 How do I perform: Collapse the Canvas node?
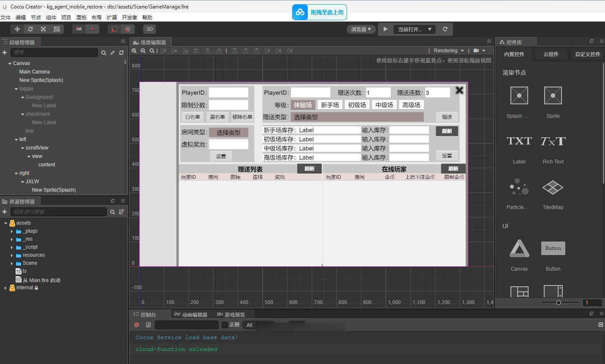[x=10, y=63]
